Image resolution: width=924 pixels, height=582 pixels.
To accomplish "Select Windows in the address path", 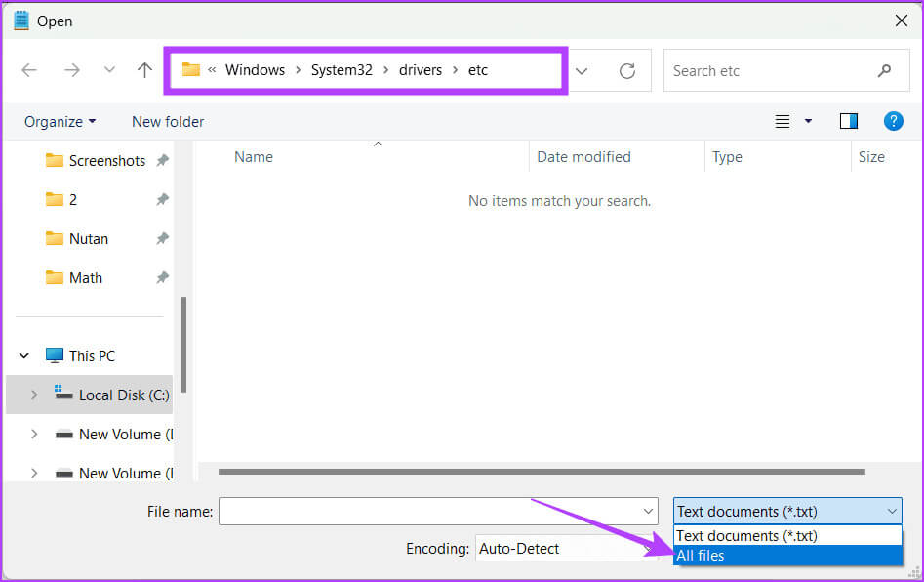I will coord(255,70).
